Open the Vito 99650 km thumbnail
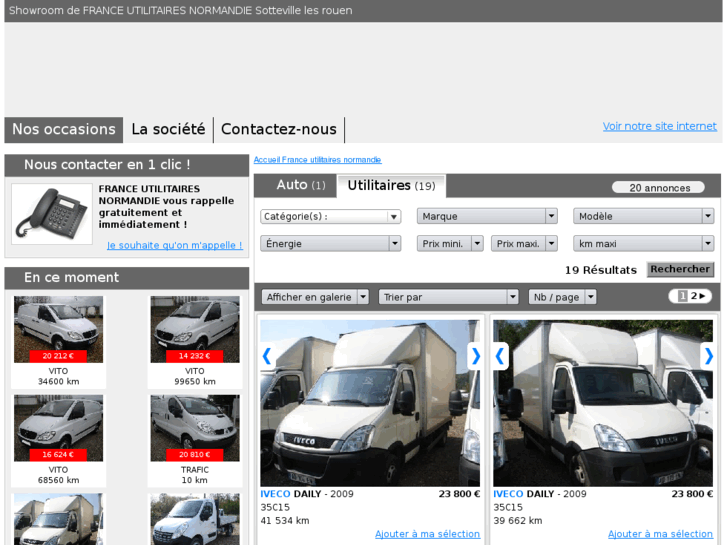The width and height of the screenshot is (727, 545). click(195, 329)
